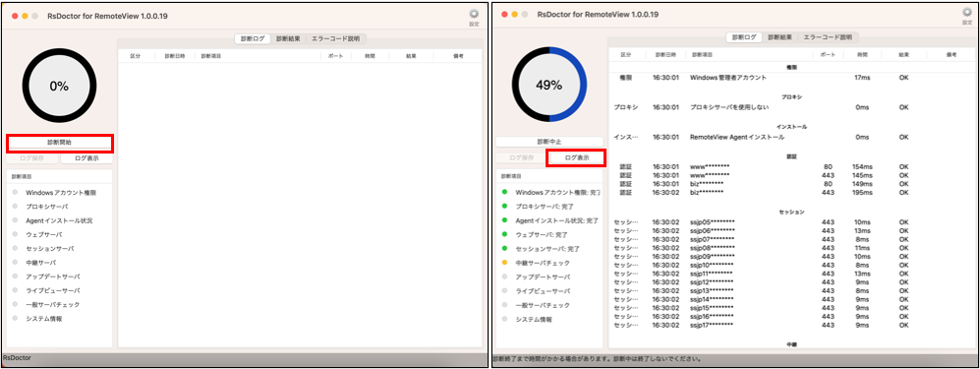Open エラーコード説明 tab in 0% window
Viewport: 980px width, 369px height.
point(336,38)
